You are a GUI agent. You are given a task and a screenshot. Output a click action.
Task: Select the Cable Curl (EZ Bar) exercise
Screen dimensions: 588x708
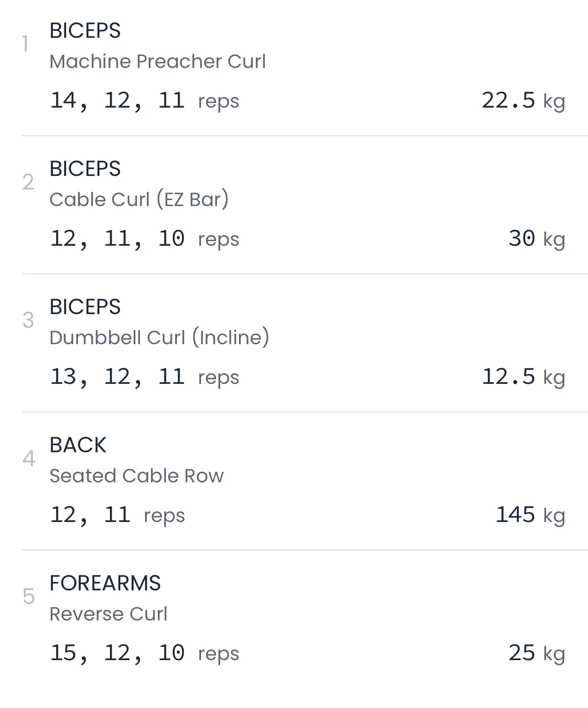point(139,200)
